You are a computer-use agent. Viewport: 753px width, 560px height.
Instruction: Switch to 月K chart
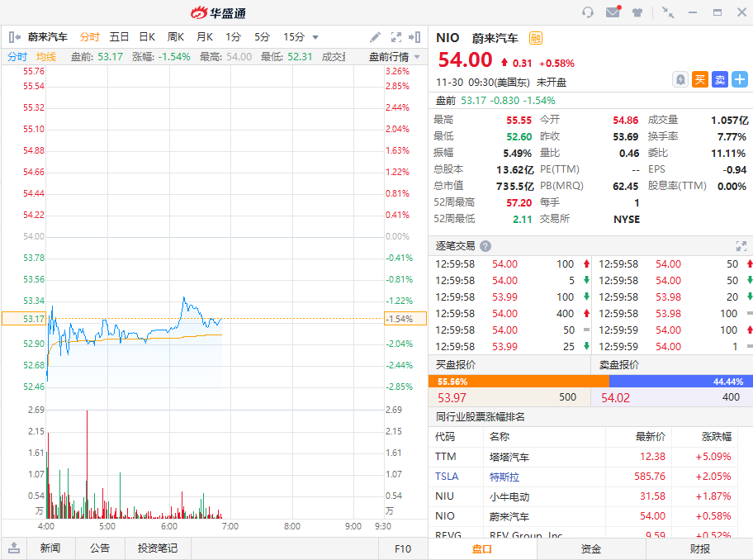click(205, 37)
